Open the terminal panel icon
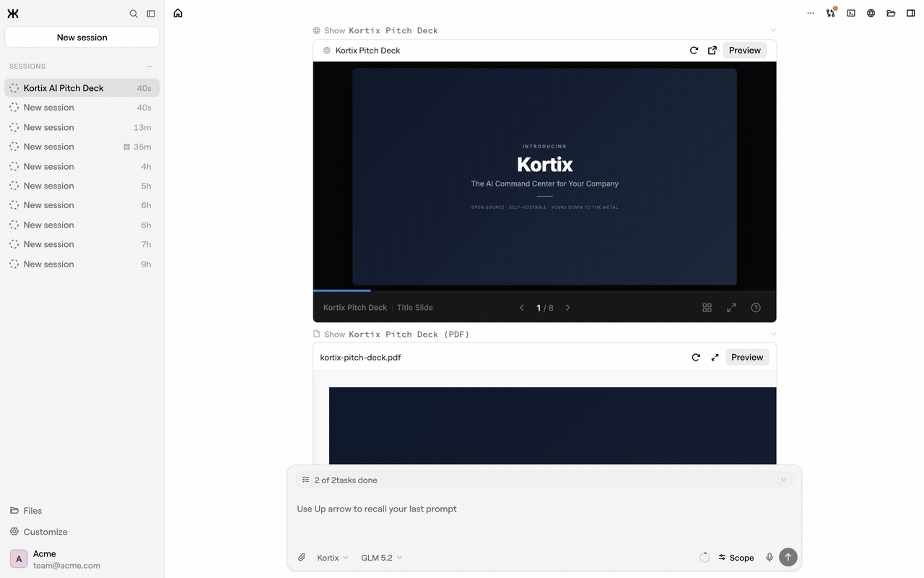The height and width of the screenshot is (578, 924). tap(851, 13)
